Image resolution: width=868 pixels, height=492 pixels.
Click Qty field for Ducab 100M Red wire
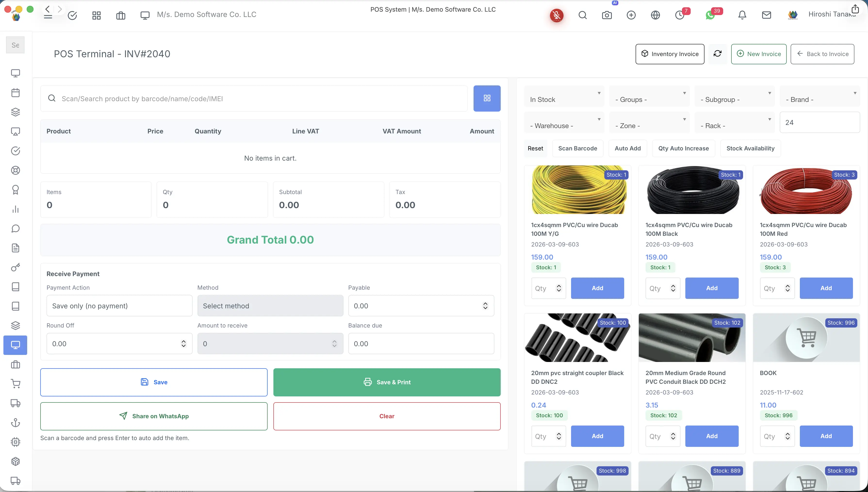coord(777,288)
